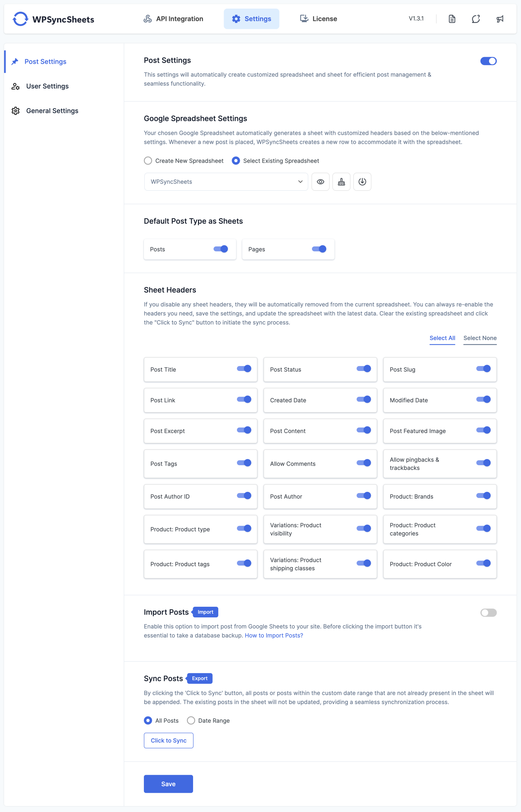521x812 pixels.
Task: Click the API Integration webhook icon
Action: pos(148,19)
